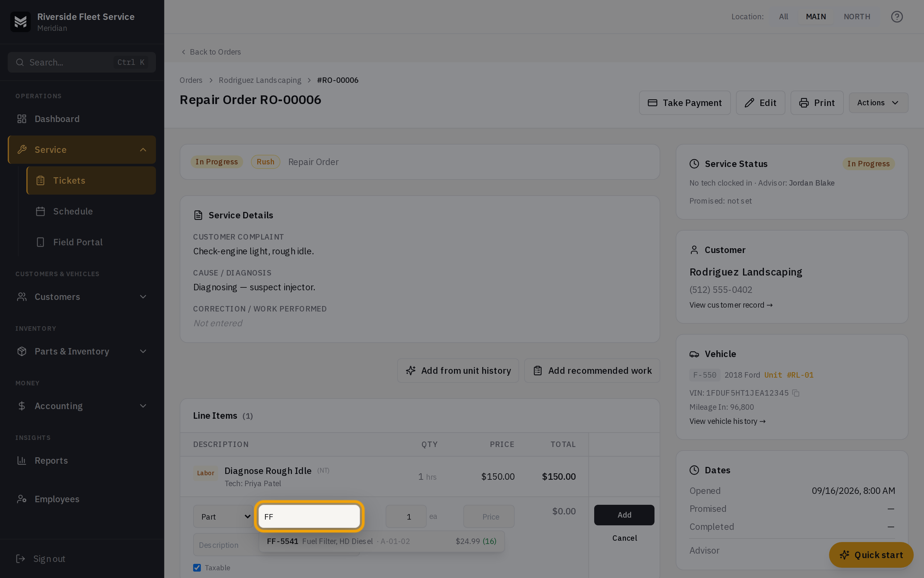Viewport: 924px width, 578px height.
Task: Click the part number field containing FF
Action: coord(309,516)
